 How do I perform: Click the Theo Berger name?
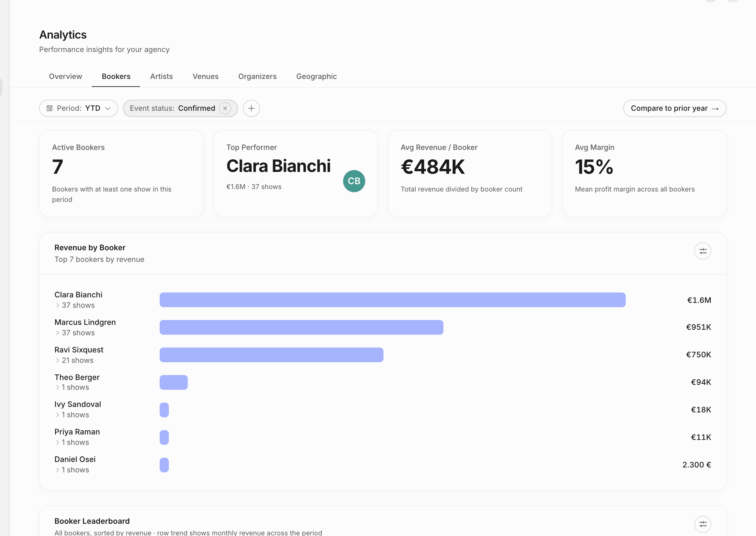tap(77, 377)
